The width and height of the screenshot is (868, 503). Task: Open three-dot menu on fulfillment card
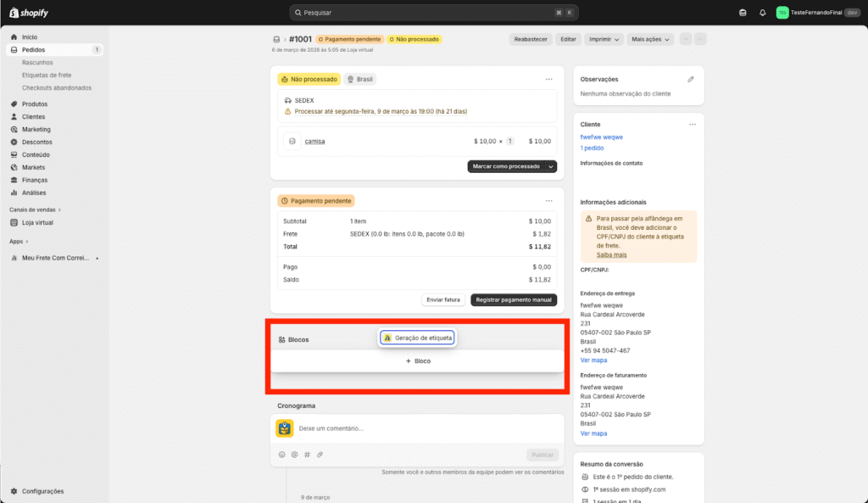548,79
